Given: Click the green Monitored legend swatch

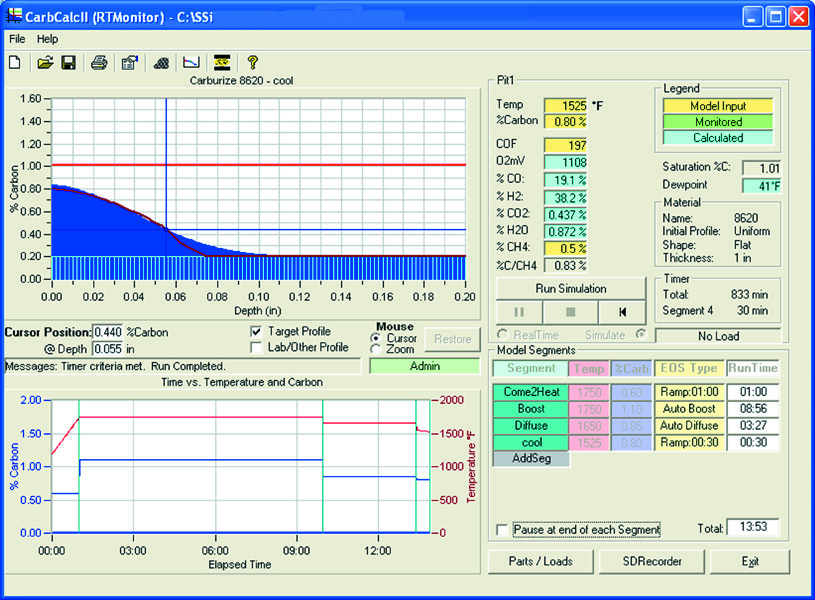Looking at the screenshot, I should pos(718,122).
